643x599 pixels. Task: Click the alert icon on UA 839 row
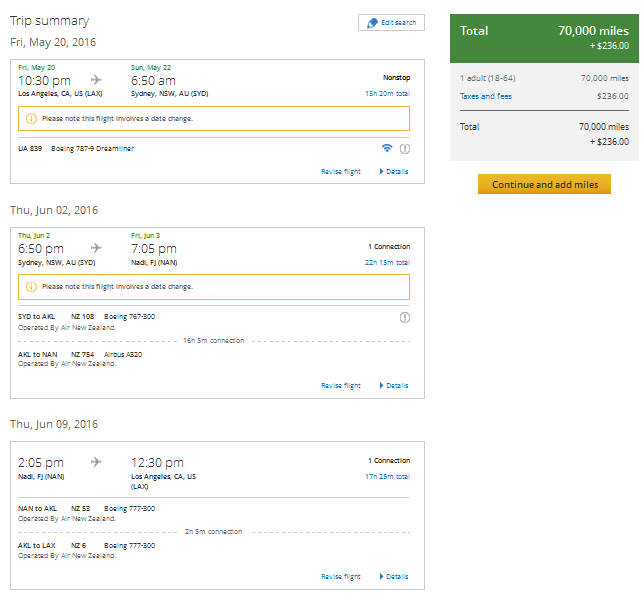tap(405, 148)
